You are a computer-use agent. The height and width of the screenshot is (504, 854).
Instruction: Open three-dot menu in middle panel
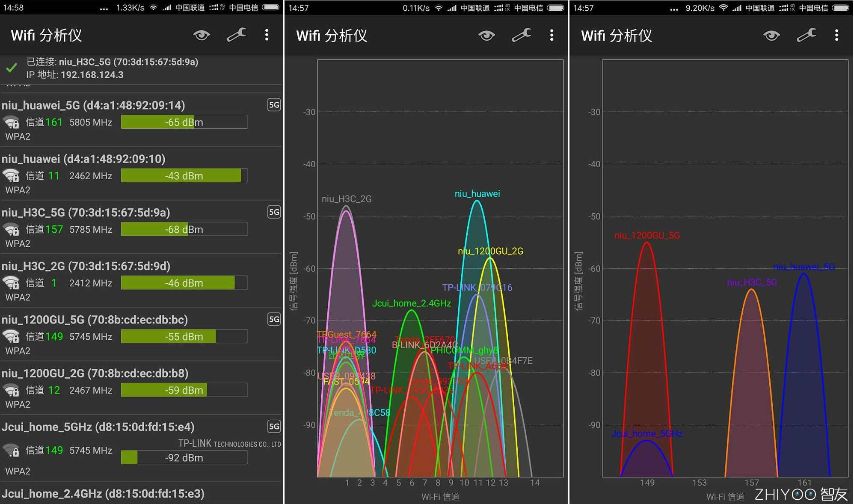(x=552, y=35)
